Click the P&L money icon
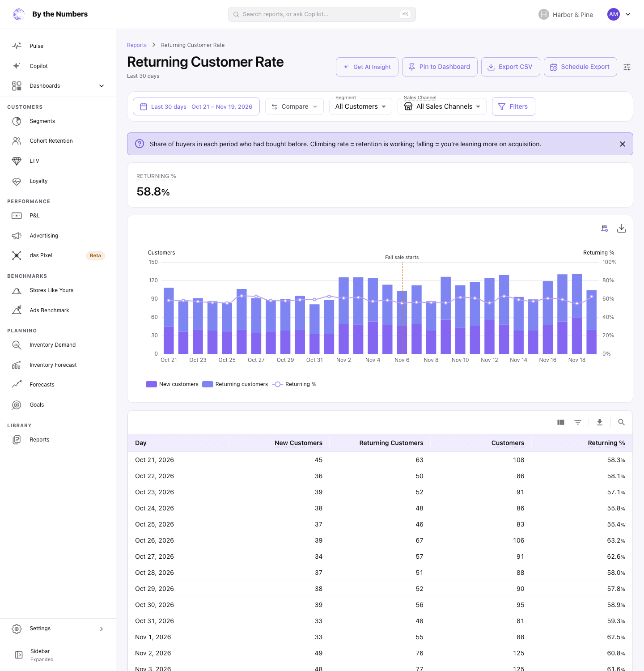This screenshot has height=671, width=644. [x=17, y=216]
